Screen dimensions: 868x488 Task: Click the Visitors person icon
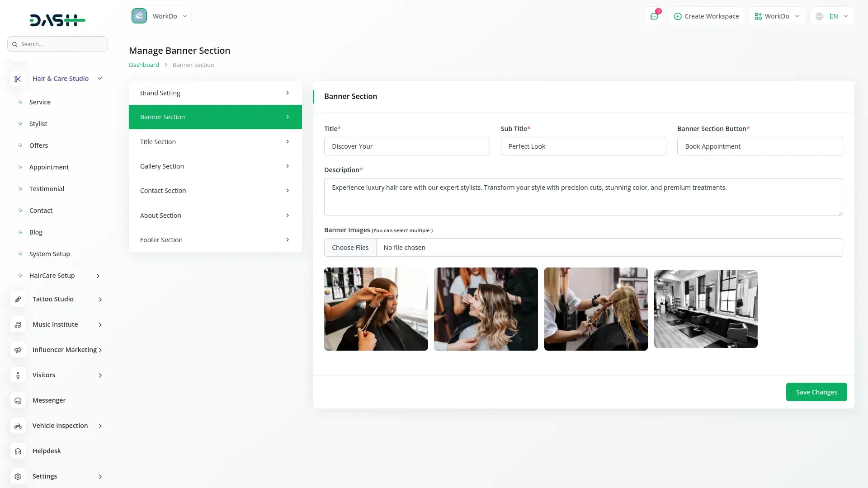[x=18, y=375]
